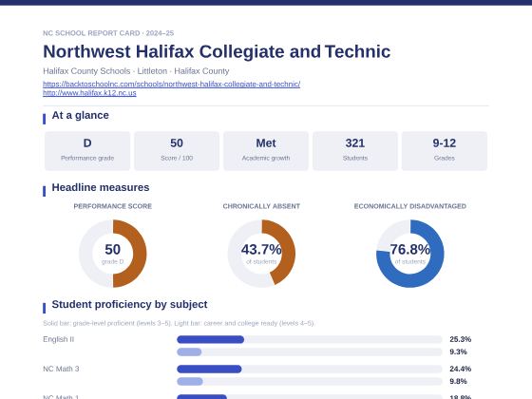
Task: Click the NC Math 3 college ready light bar
Action: pos(190,381)
